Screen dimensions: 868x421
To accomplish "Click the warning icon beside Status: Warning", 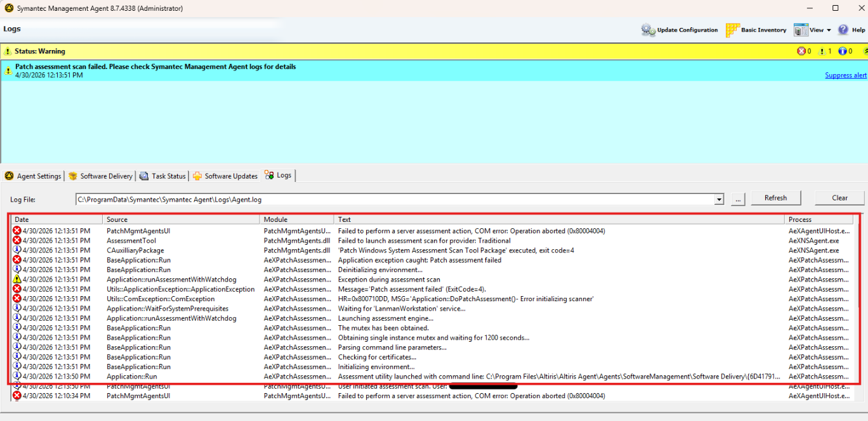I will (x=8, y=51).
